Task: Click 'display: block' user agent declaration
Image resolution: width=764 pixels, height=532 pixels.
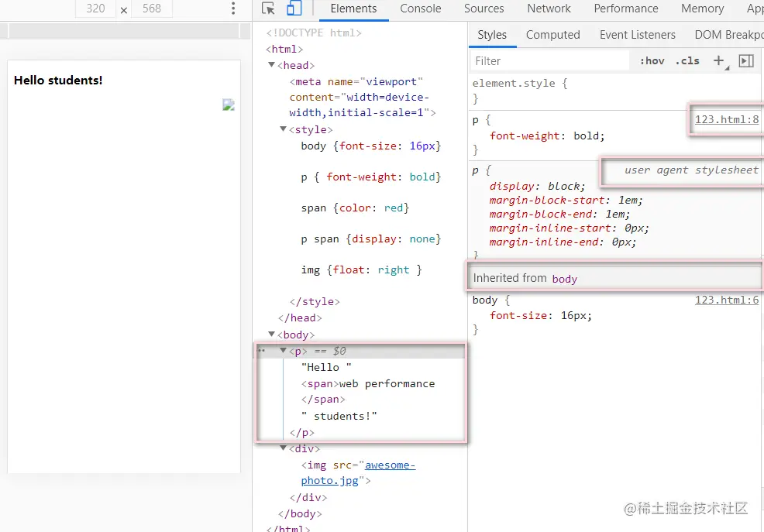Action: click(537, 187)
